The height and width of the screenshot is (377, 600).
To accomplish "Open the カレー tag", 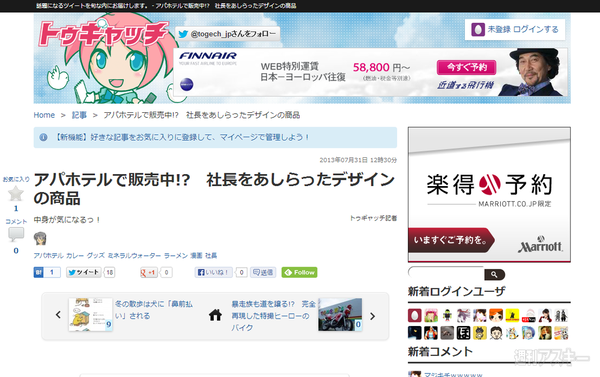I will click(x=75, y=255).
